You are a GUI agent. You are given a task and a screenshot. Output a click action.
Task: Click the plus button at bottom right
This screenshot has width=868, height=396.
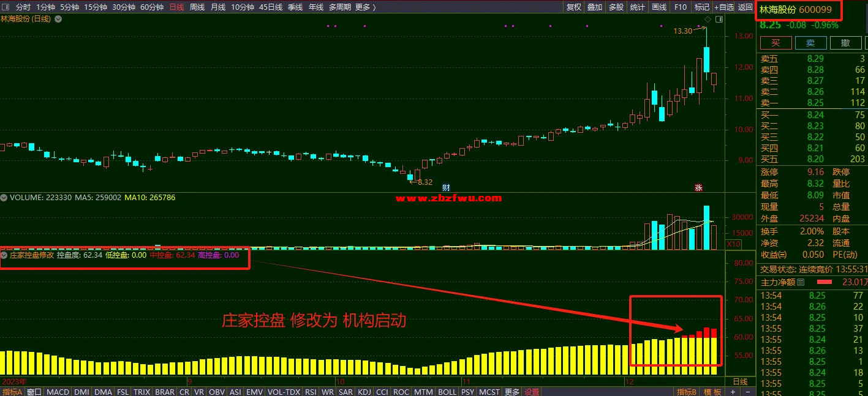[x=734, y=391]
